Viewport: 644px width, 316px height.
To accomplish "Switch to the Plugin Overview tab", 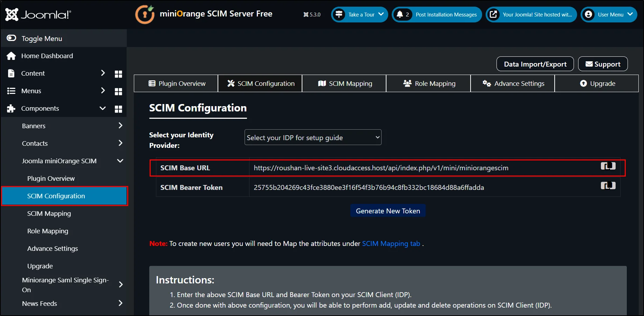I will [x=176, y=83].
